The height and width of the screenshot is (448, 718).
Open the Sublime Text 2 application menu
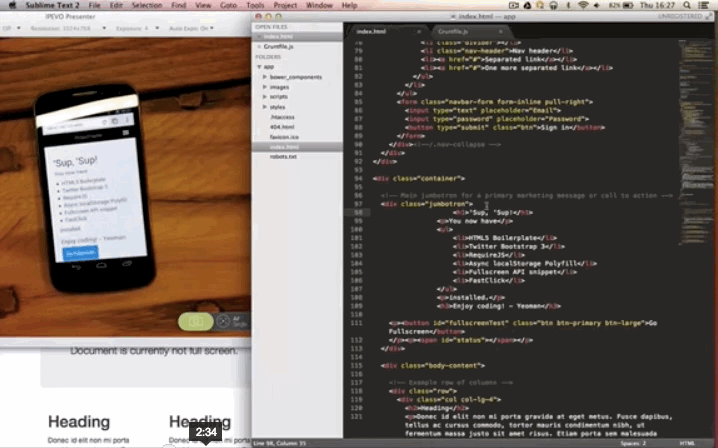tap(52, 5)
